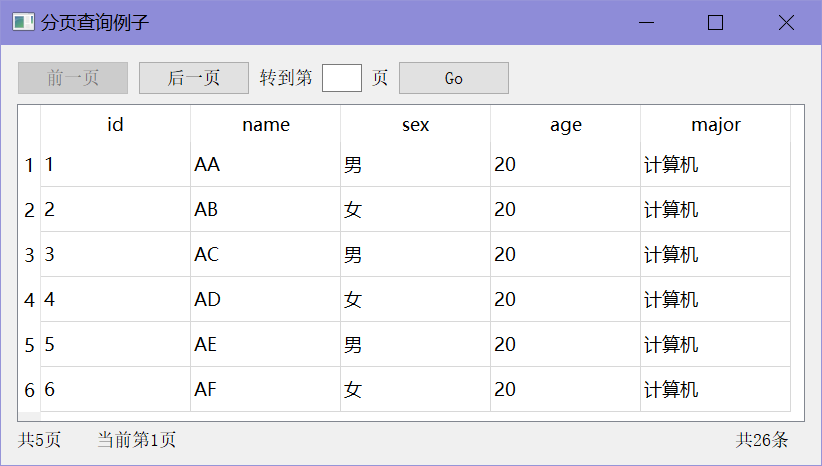
Task: Select the sex cell in AD's row
Action: pyautogui.click(x=416, y=299)
